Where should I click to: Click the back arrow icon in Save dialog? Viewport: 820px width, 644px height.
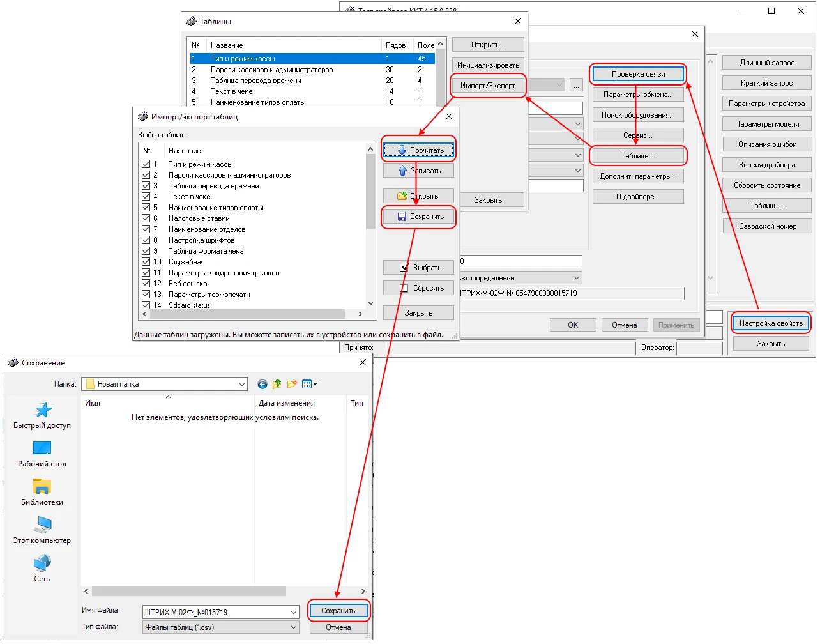(262, 384)
